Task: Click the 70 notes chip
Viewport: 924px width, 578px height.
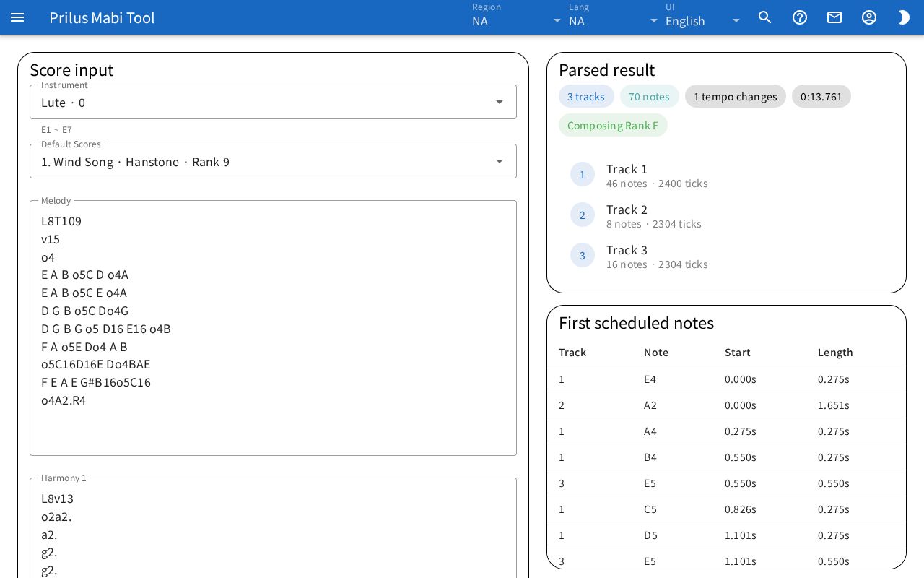Action: coord(649,96)
